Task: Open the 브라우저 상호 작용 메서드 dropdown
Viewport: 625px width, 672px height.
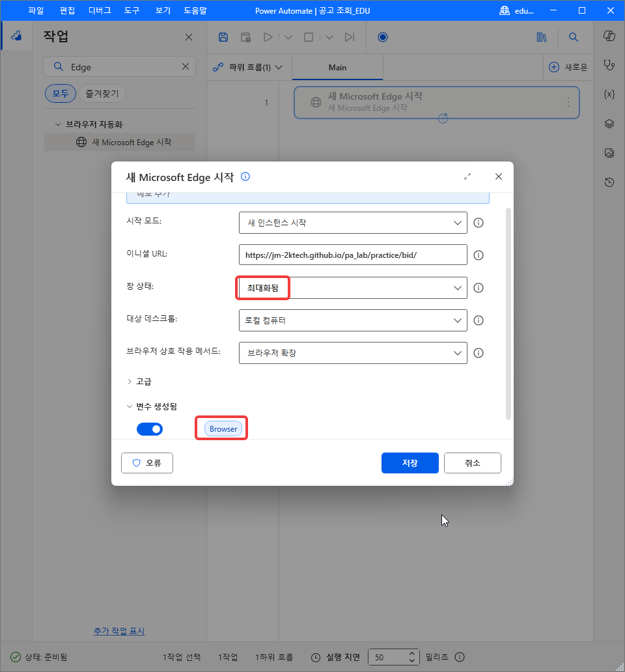Action: [x=353, y=353]
